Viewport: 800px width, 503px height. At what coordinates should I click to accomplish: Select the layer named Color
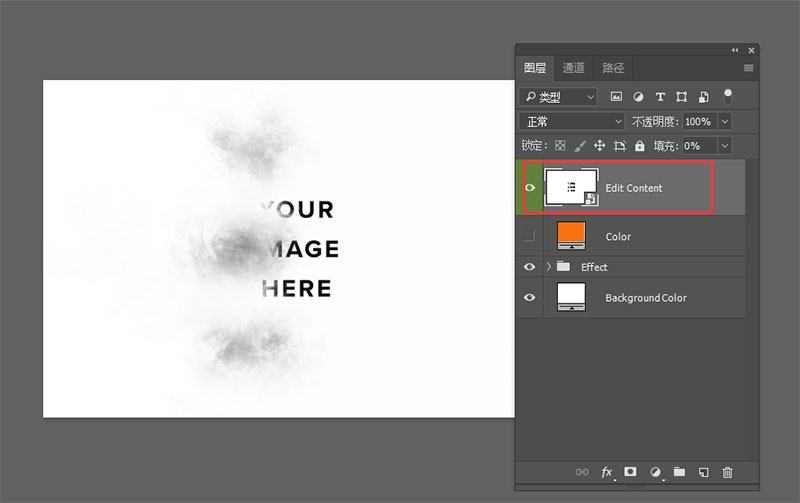click(618, 236)
